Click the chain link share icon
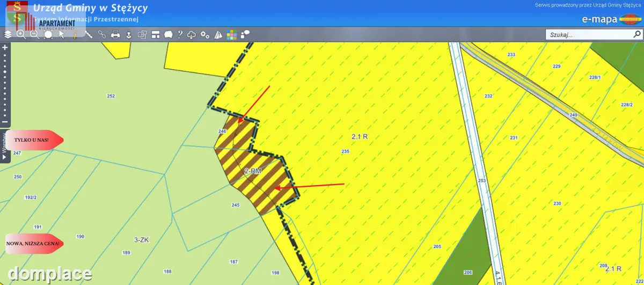The image size is (644, 285). point(102,34)
